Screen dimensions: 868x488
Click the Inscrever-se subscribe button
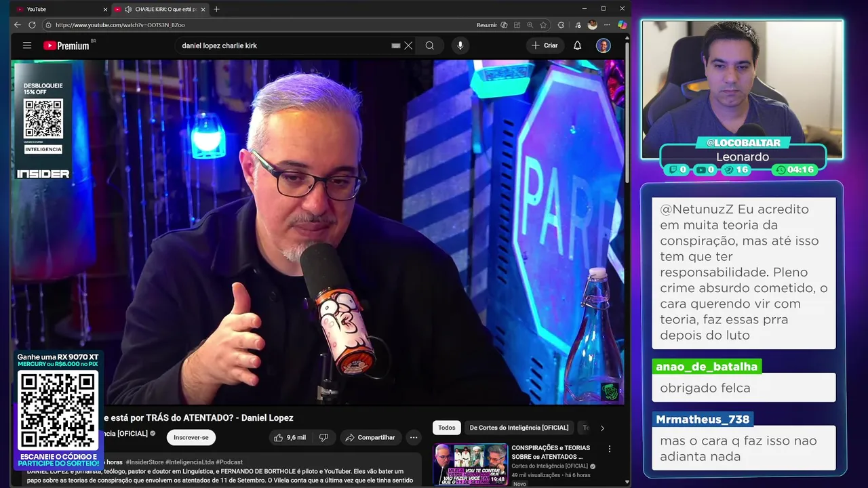[191, 438]
